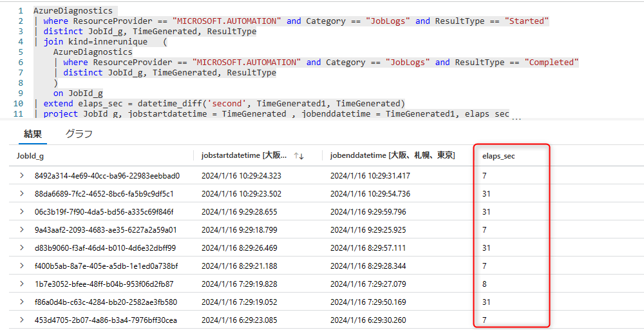Expand row d83b9060-f3af-46d4-b010-4d6e32dbff99
Screen dimensions: 644x330
tap(22, 247)
